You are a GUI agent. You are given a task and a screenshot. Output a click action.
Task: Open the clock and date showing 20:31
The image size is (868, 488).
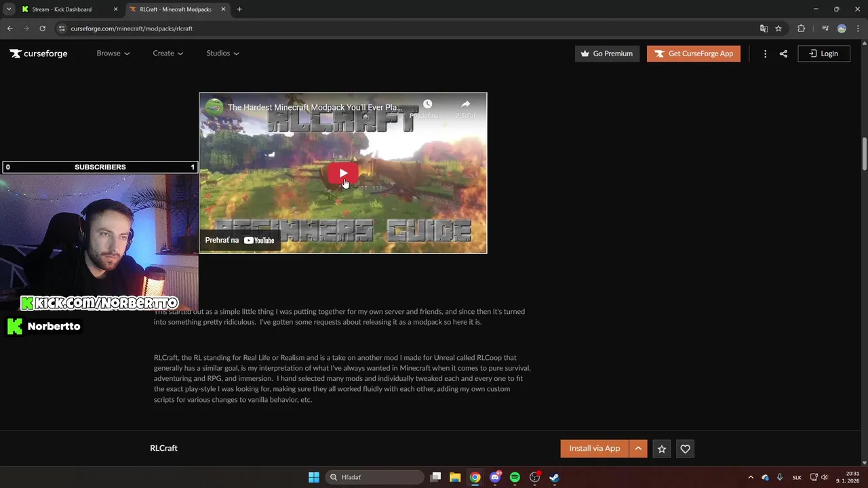pyautogui.click(x=848, y=477)
